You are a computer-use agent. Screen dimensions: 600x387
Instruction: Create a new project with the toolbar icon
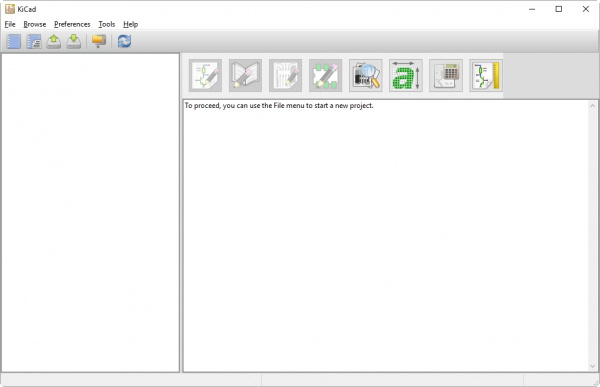pyautogui.click(x=14, y=41)
